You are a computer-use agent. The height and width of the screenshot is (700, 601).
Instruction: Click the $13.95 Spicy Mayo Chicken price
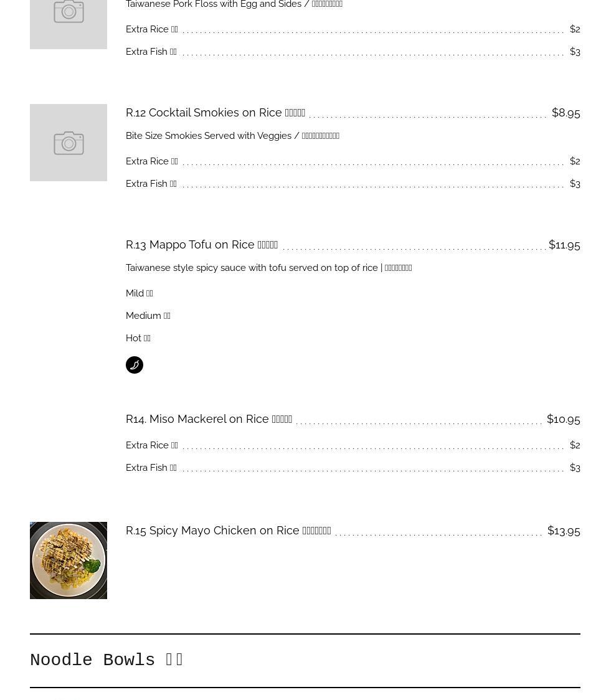point(563,531)
